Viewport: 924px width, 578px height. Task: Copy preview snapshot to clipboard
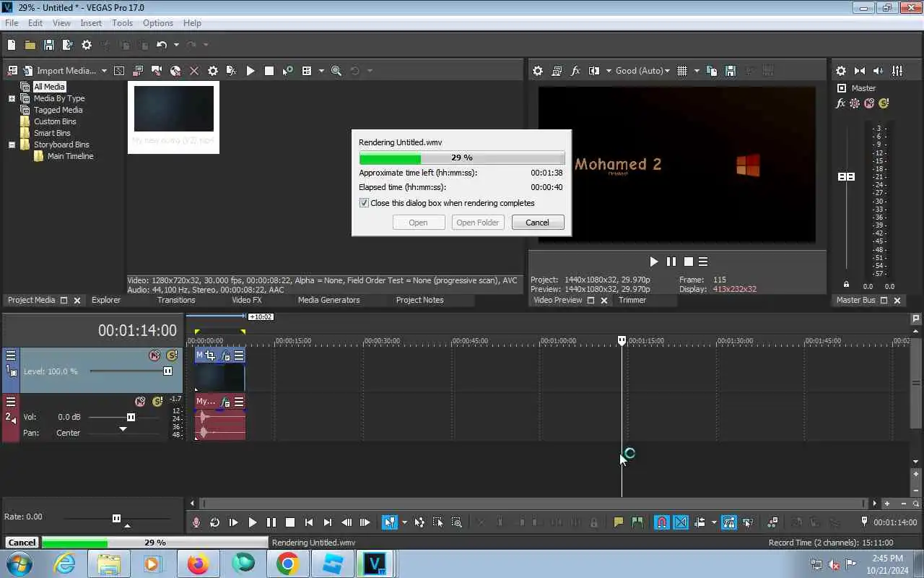pyautogui.click(x=712, y=71)
